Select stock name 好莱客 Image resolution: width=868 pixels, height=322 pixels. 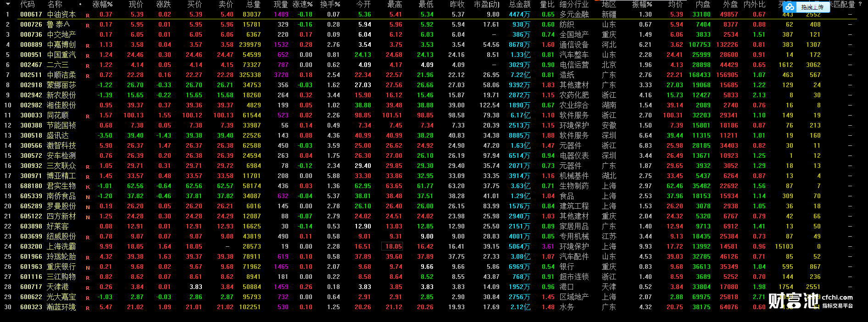pos(58,226)
